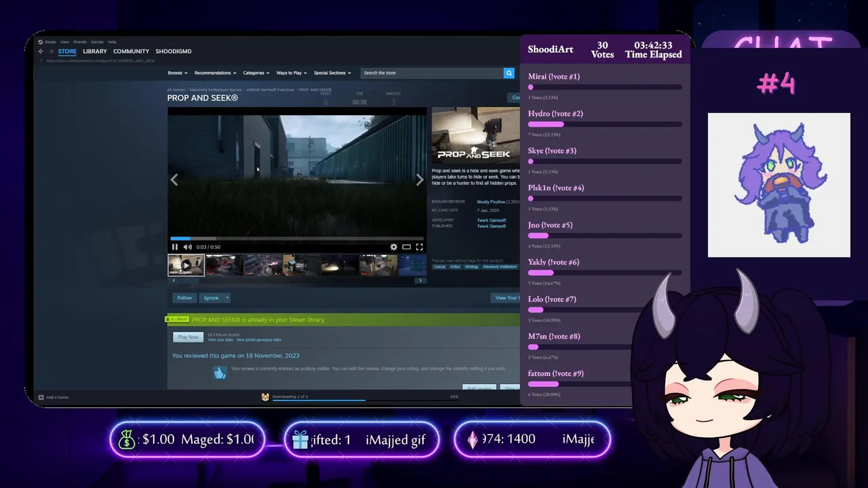The image size is (868, 488).
Task: Switch trailer to theater mode
Action: point(406,247)
